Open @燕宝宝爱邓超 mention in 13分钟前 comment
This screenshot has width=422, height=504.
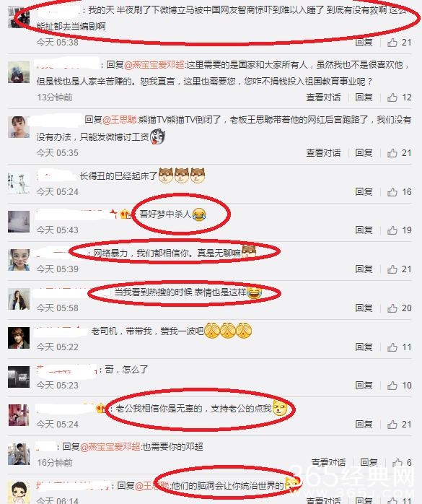click(x=154, y=65)
